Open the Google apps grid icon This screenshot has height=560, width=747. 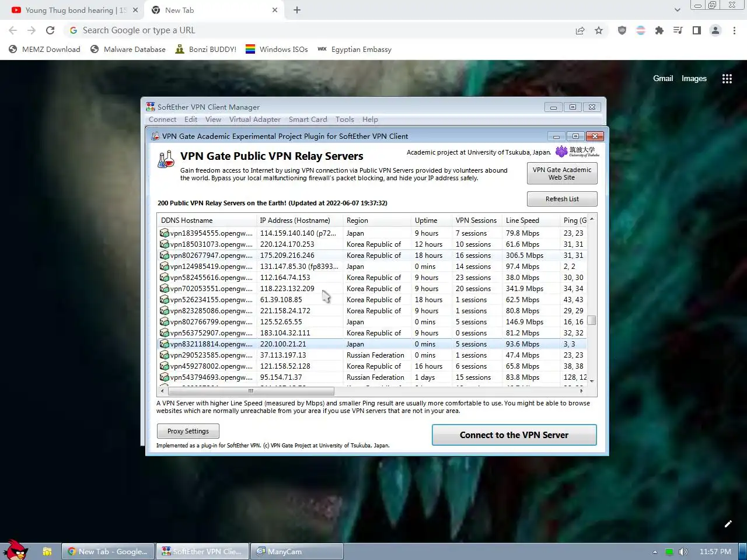[x=727, y=79]
